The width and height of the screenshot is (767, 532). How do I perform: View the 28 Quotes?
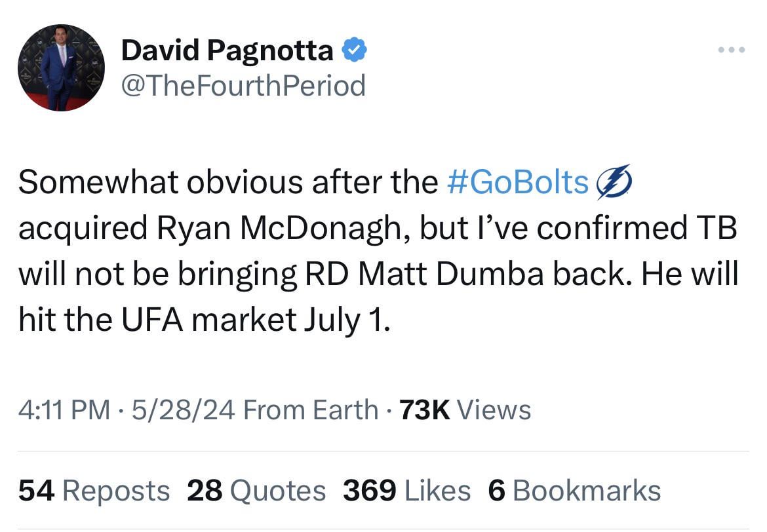257,489
